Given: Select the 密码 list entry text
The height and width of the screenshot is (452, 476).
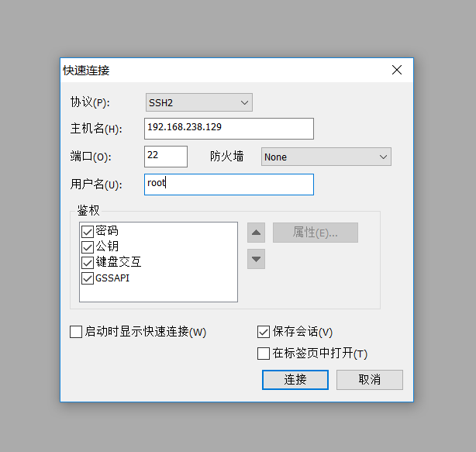Looking at the screenshot, I should click(107, 231).
